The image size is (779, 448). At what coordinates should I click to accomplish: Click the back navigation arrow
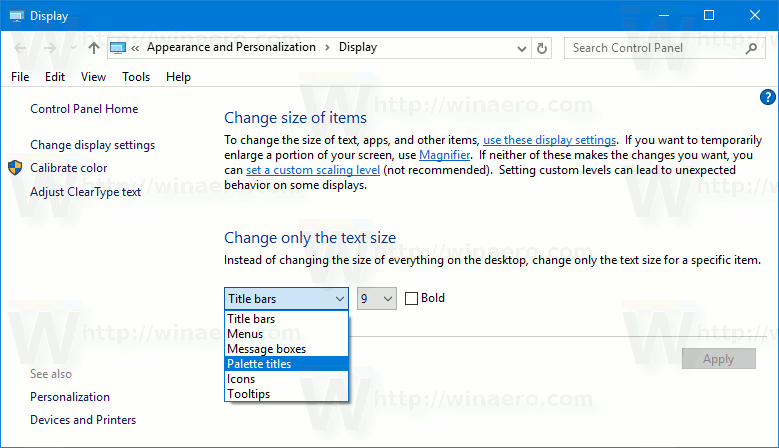pyautogui.click(x=22, y=48)
